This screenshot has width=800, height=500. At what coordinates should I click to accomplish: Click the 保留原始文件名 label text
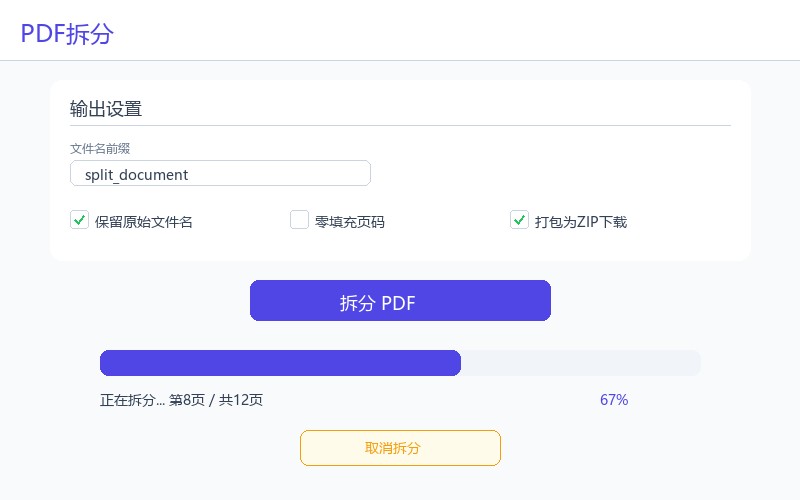[x=143, y=222]
